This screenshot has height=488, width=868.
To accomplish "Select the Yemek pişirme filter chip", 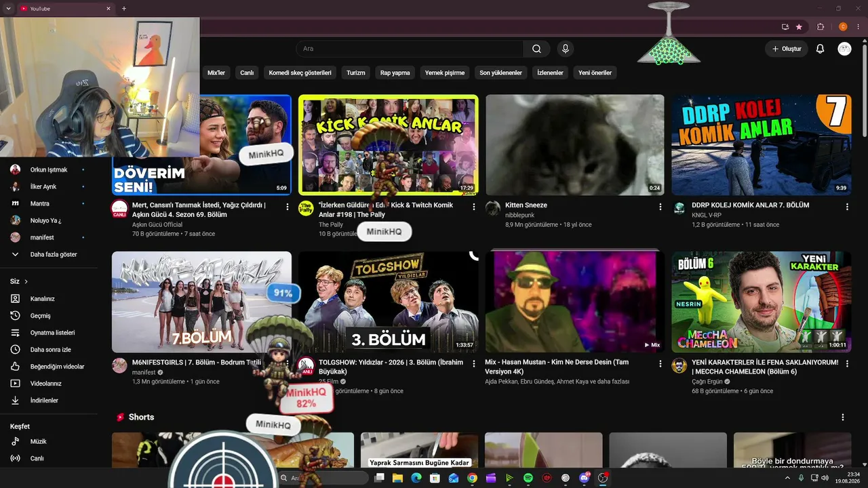I will coord(445,73).
